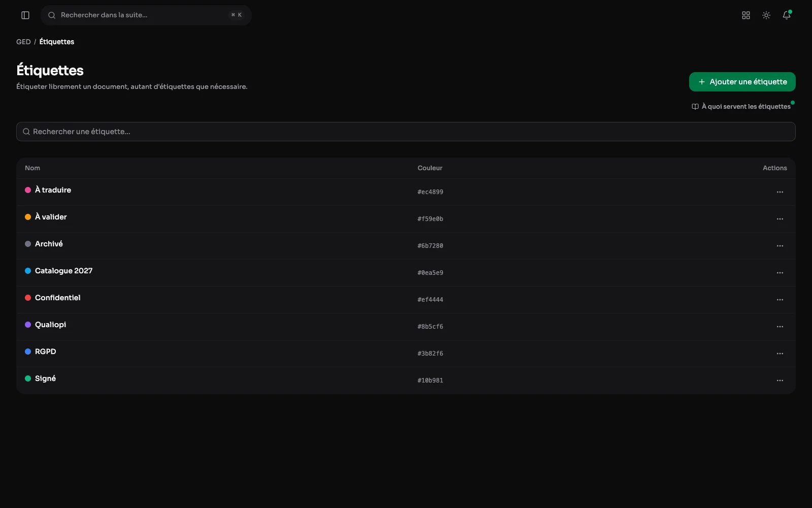This screenshot has width=812, height=508.
Task: Click color code #0ea5e9
Action: click(430, 273)
